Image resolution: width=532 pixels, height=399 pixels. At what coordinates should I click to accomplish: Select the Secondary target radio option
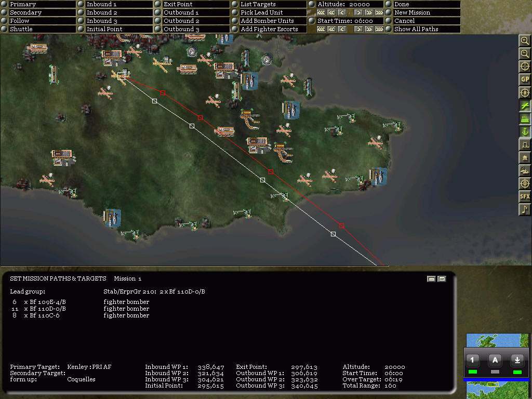point(4,12)
